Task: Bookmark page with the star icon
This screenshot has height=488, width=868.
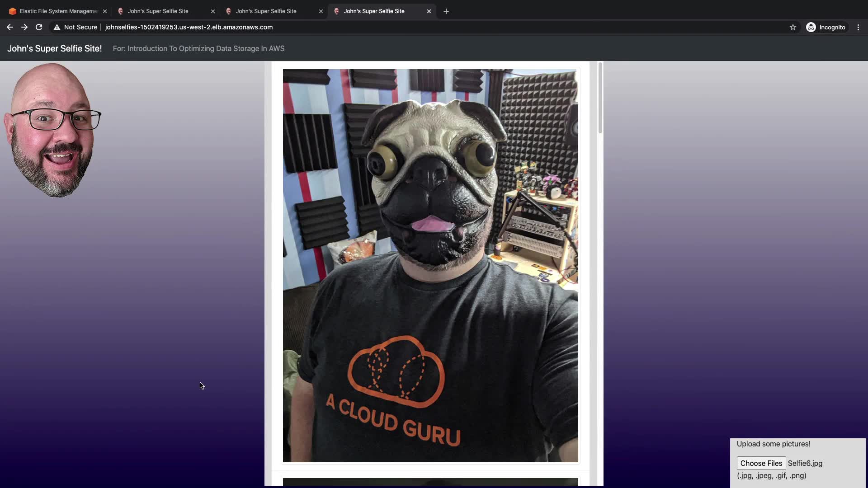Action: point(793,27)
